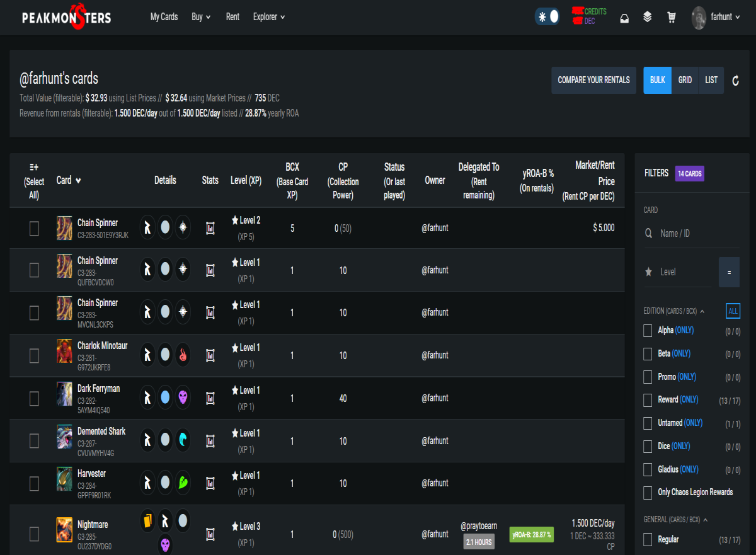Viewport: 756px width, 555px height.
Task: Click fire element icon on Charlok Minotaur
Action: [x=183, y=355]
